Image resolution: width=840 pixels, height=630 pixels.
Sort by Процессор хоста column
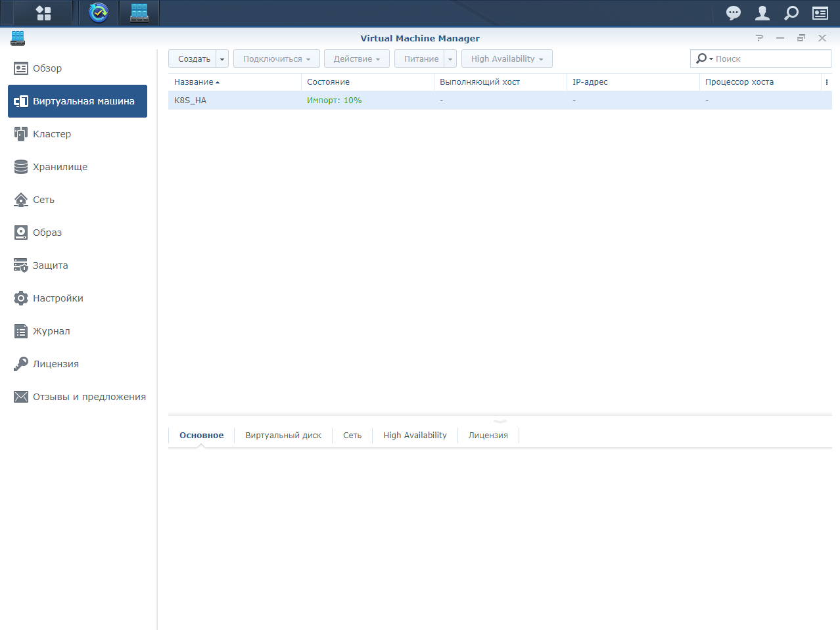pyautogui.click(x=760, y=82)
